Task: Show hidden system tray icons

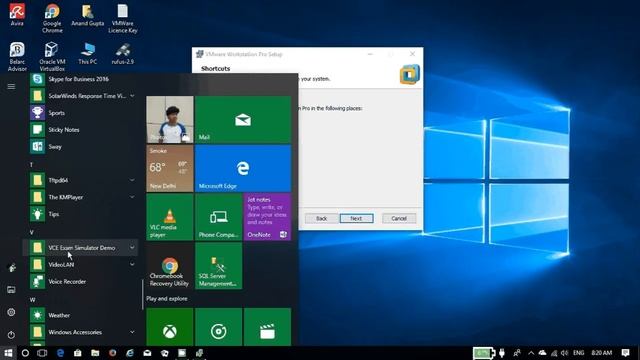Action: 531,353
